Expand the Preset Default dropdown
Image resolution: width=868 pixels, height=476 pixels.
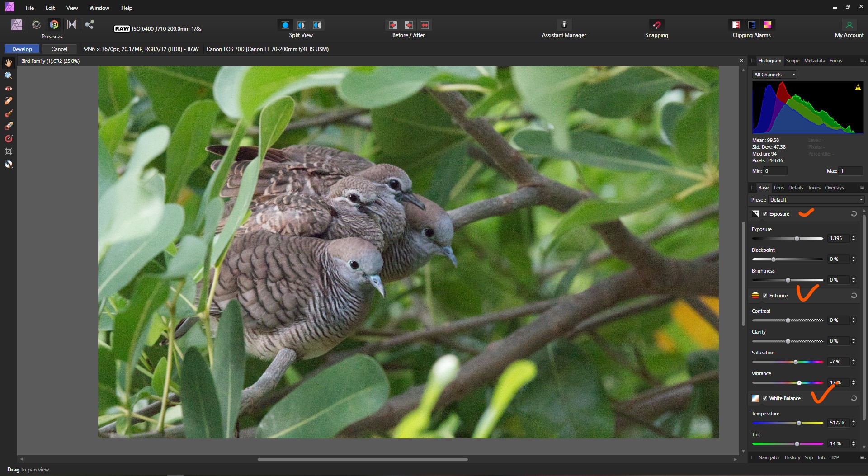tap(816, 200)
